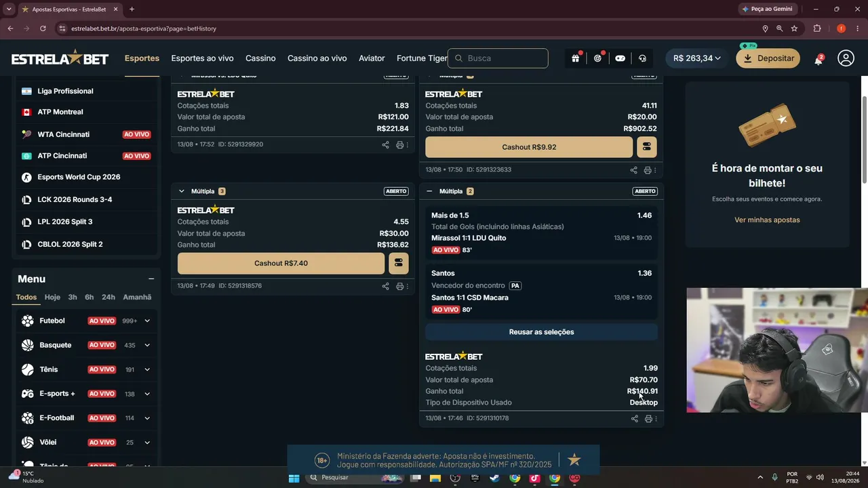Open the headset support icon
This screenshot has width=868, height=488.
pos(642,58)
